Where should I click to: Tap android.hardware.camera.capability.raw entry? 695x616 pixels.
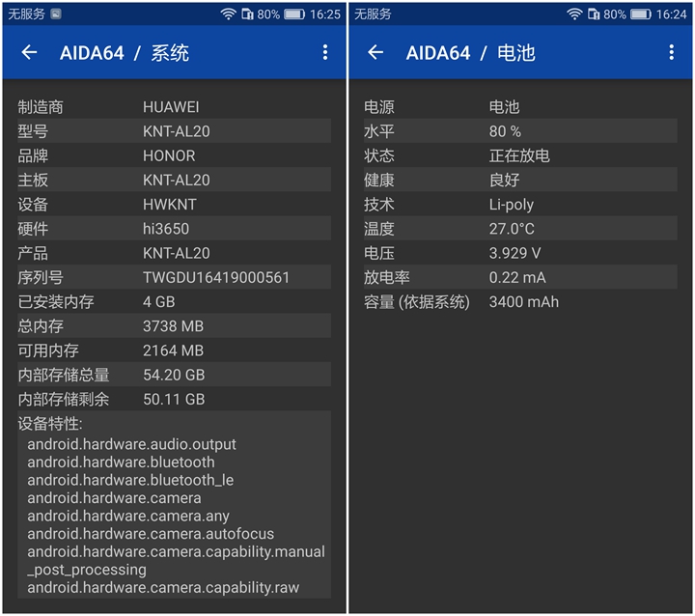pos(163,588)
